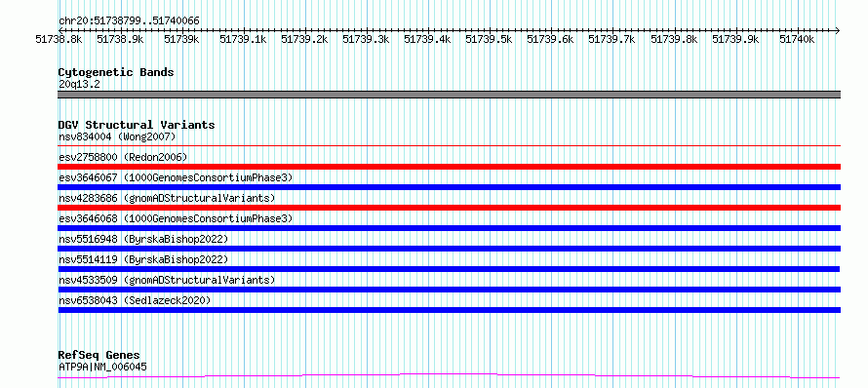Click the 51739.8k ruler tick label

tap(674, 39)
